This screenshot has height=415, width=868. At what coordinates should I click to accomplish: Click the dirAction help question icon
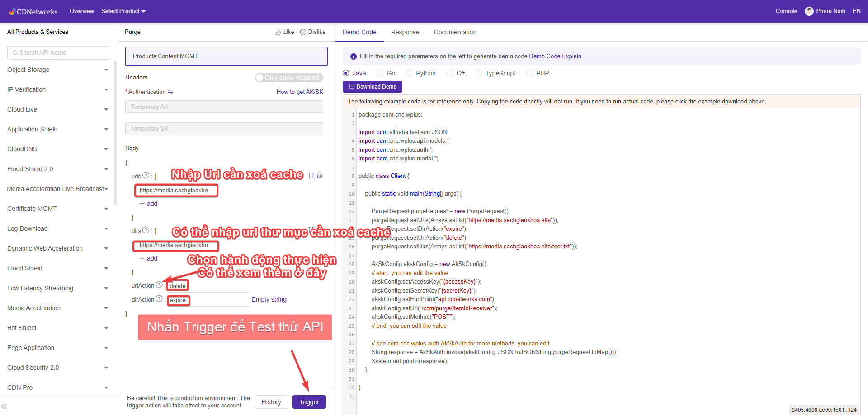click(x=159, y=299)
